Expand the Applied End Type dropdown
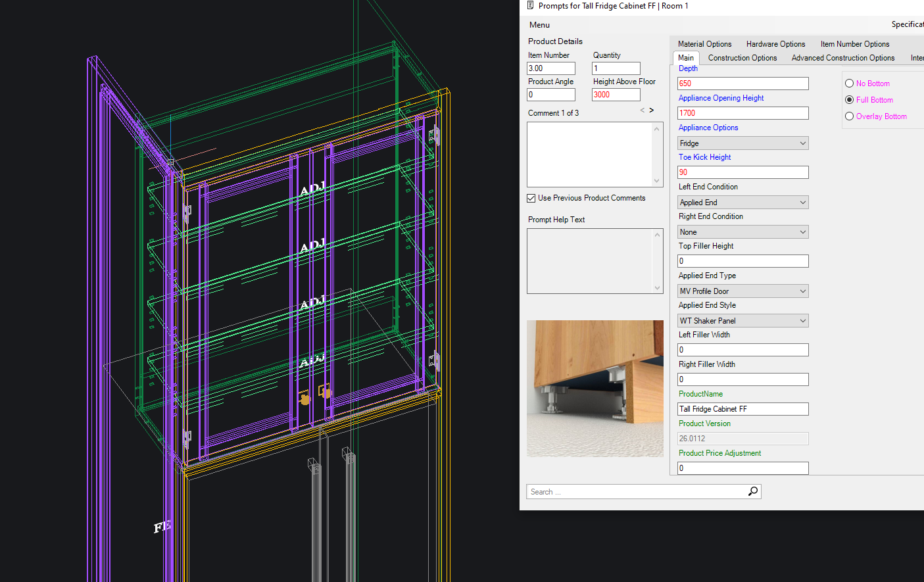The image size is (924, 582). coord(742,291)
